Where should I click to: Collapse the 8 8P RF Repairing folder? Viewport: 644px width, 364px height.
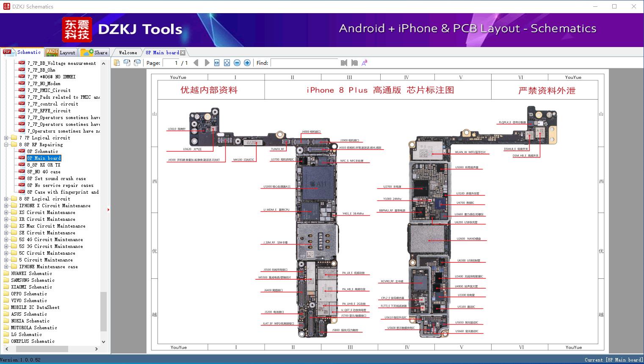[6, 144]
